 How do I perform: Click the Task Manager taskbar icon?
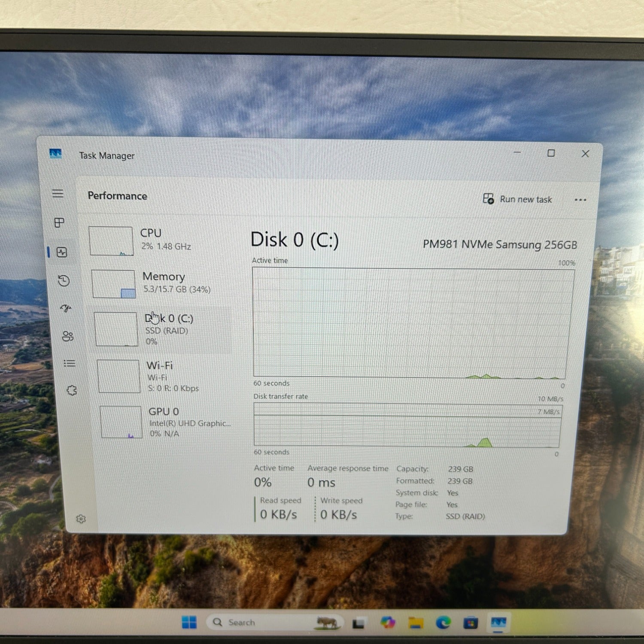(498, 622)
